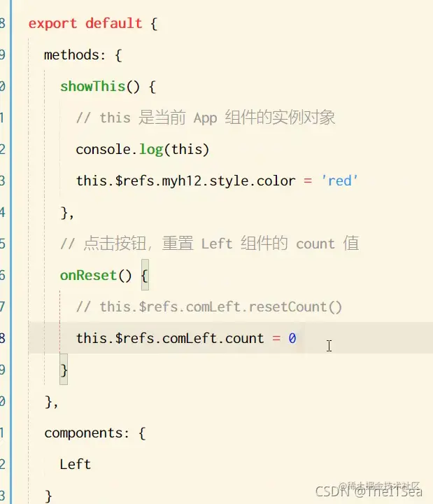
Task: Click the closing '},' of methods block
Action: pyautogui.click(x=51, y=402)
